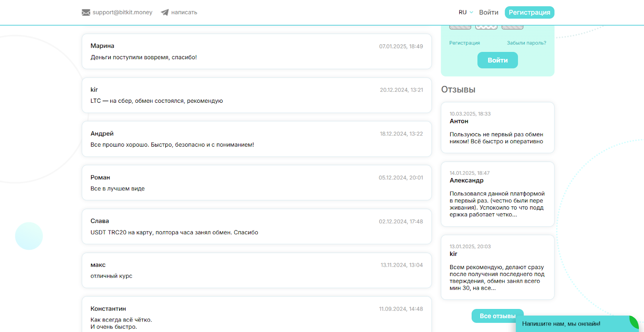Click the name 'Марина' in reviews list
The width and height of the screenshot is (644, 332).
102,46
